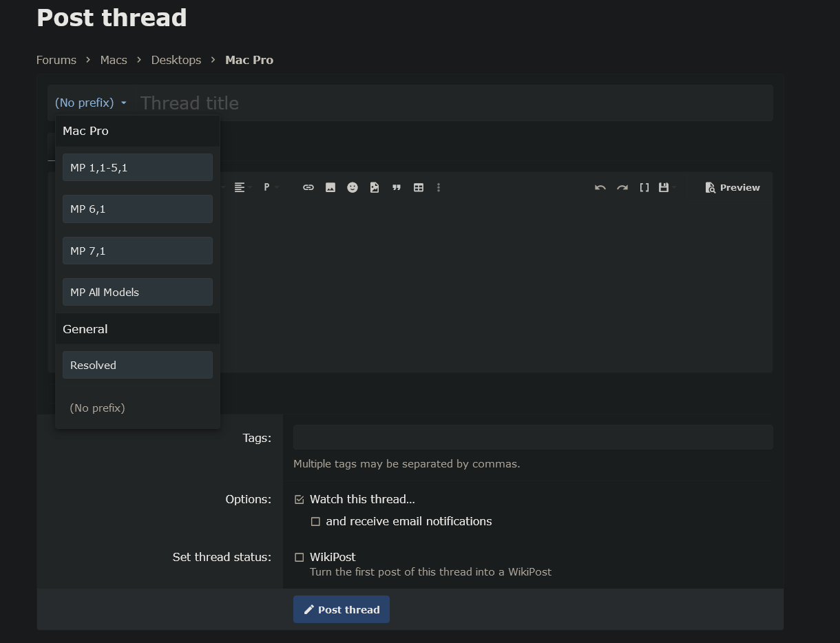Open the save draft menu
This screenshot has width=840, height=643.
tap(665, 187)
